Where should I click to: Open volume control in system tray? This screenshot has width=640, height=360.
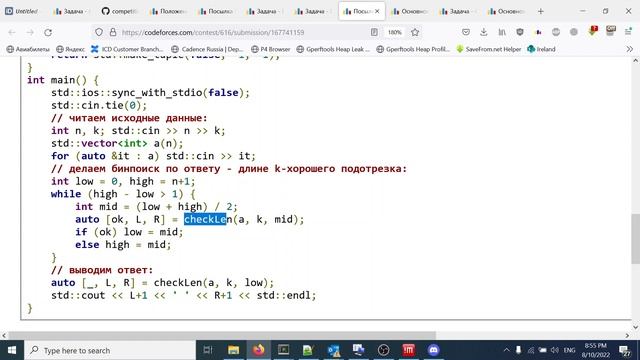555,350
